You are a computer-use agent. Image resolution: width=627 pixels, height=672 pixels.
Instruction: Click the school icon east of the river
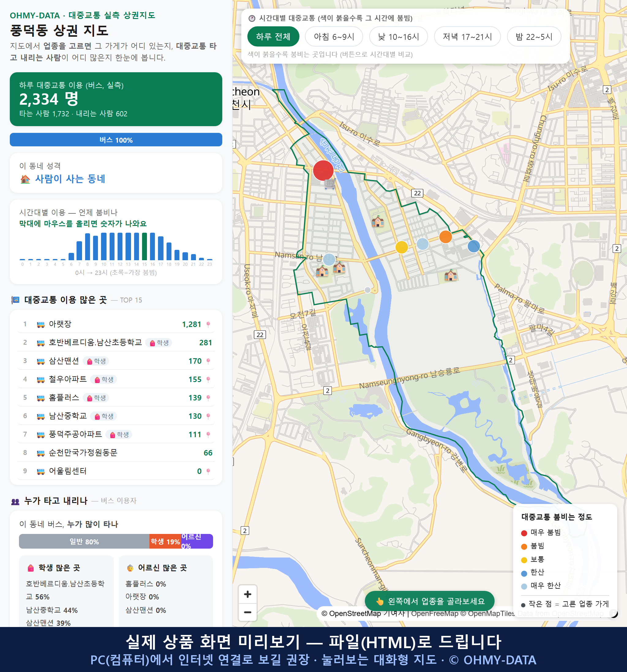tap(377, 221)
